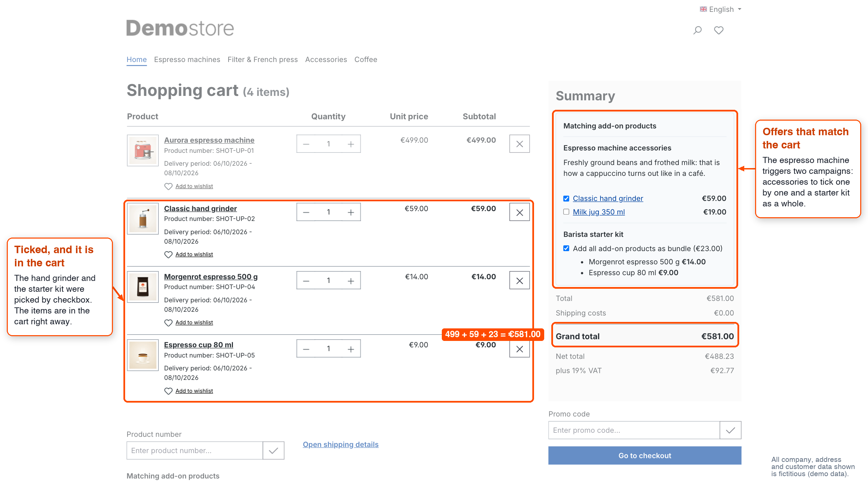Open Milk jug 350 ml link in summary
This screenshot has width=868, height=488.
click(x=599, y=212)
